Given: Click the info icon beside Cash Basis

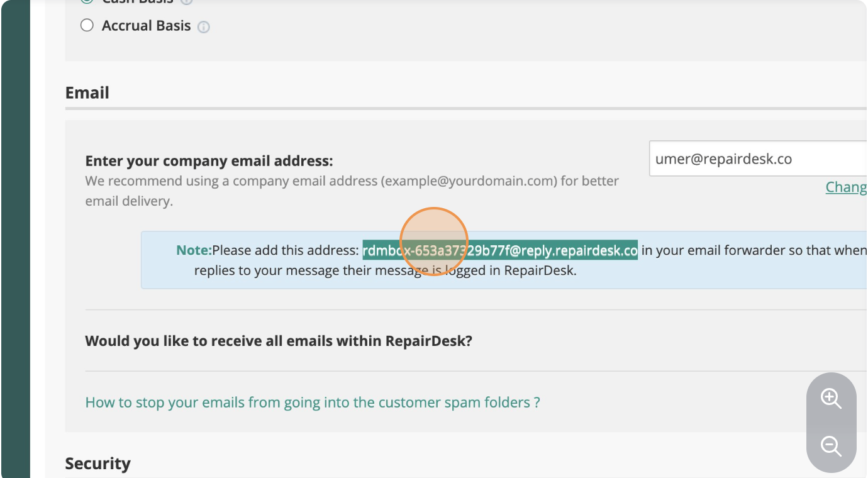Looking at the screenshot, I should click(x=187, y=2).
